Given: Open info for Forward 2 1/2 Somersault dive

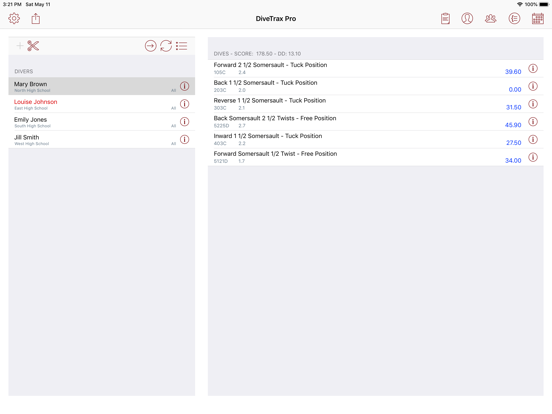Looking at the screenshot, I should point(533,68).
